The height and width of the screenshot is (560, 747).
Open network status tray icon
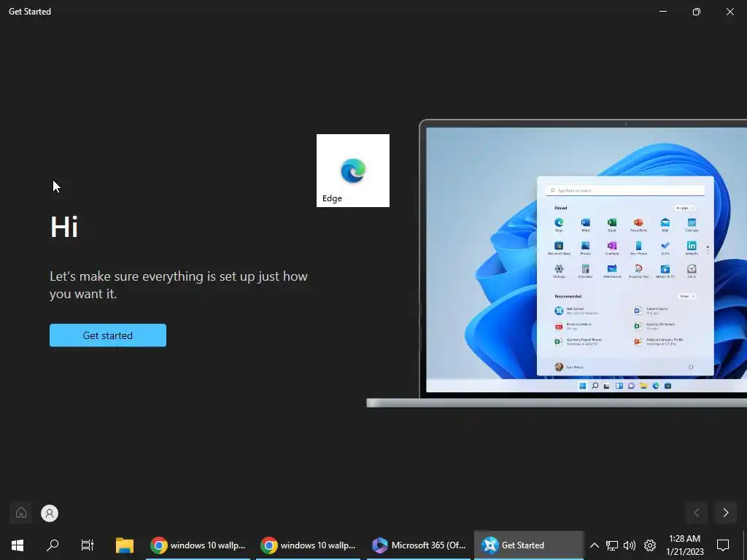612,545
